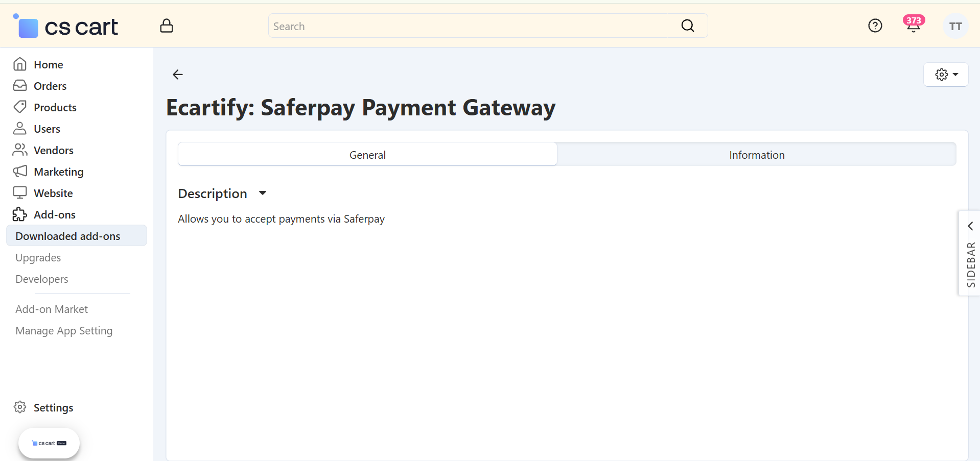980x461 pixels.
Task: Switch to the General tab
Action: [x=367, y=154]
